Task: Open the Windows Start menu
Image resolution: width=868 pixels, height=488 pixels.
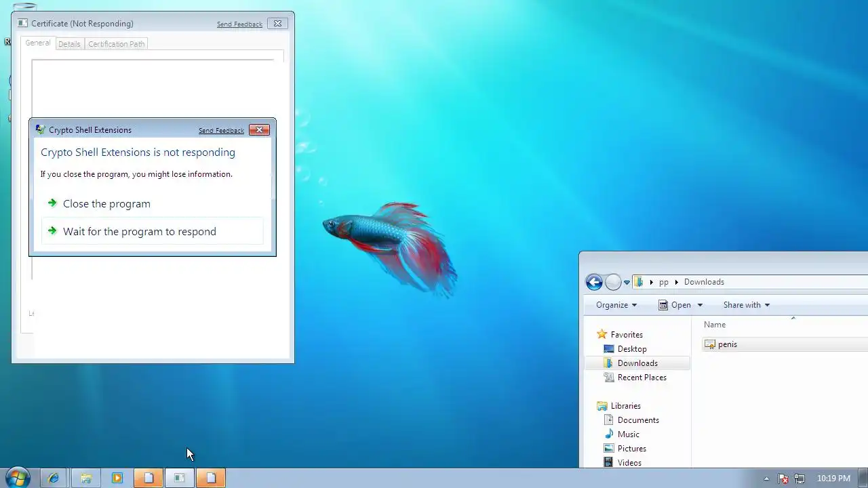Action: click(x=17, y=478)
